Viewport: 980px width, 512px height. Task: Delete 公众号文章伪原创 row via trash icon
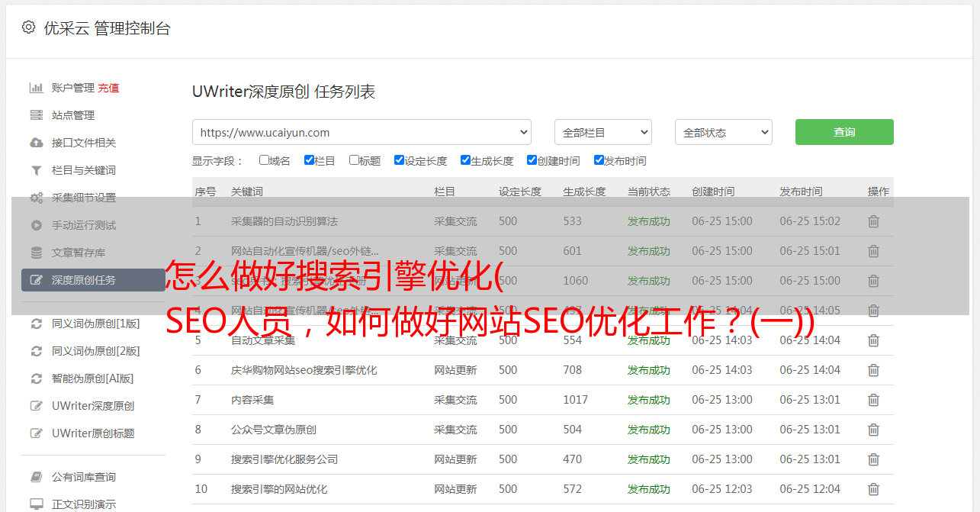(873, 430)
